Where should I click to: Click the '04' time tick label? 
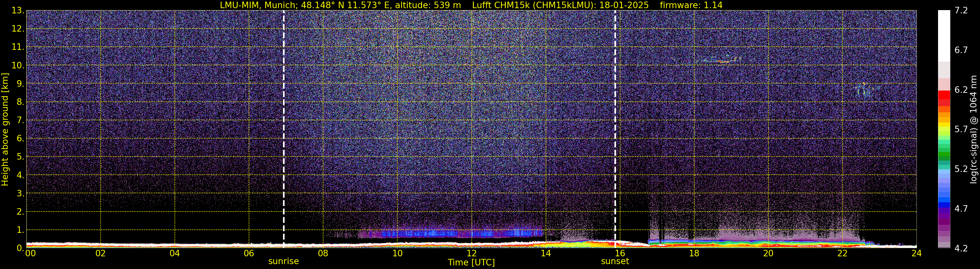point(174,253)
